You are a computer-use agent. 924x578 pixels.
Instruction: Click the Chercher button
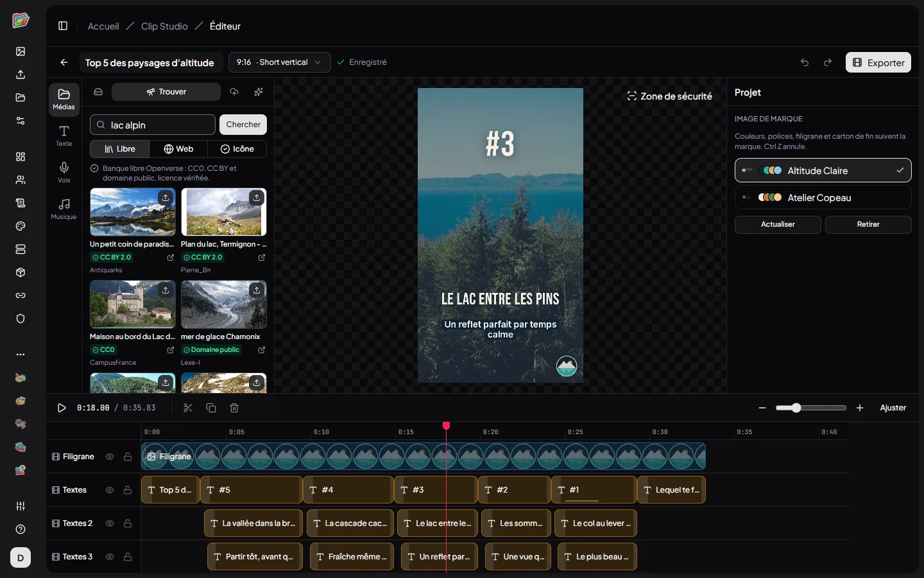(x=243, y=125)
